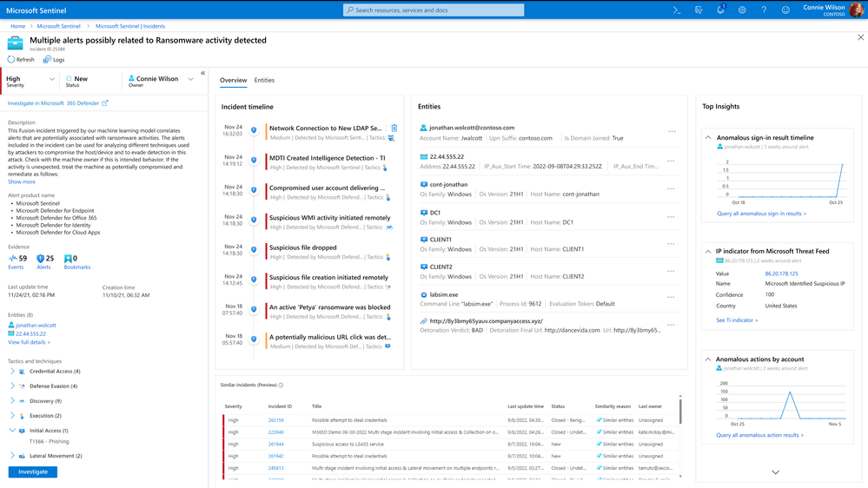Open more options for jonathan.wolcott@contoso.com entity
The image size is (868, 488).
[672, 132]
